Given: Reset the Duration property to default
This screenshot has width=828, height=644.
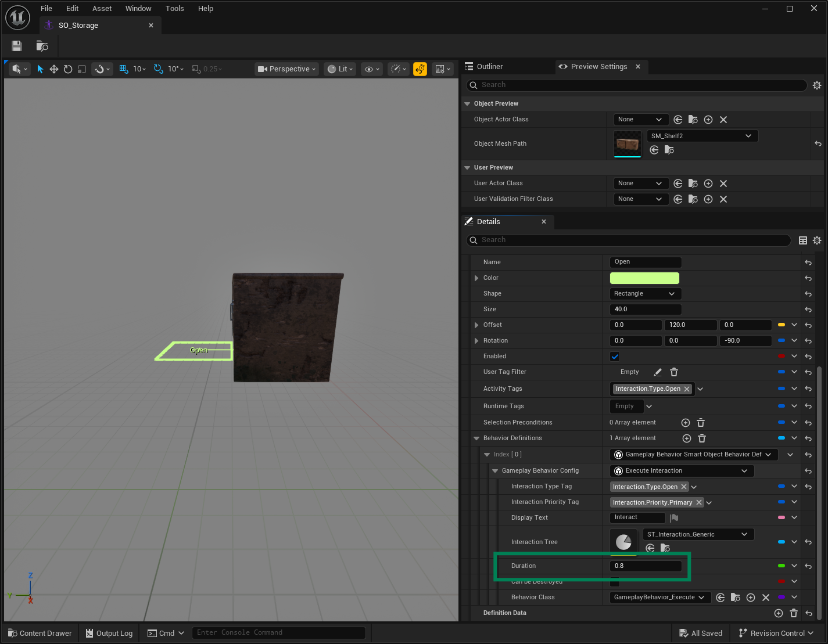Looking at the screenshot, I should click(808, 566).
